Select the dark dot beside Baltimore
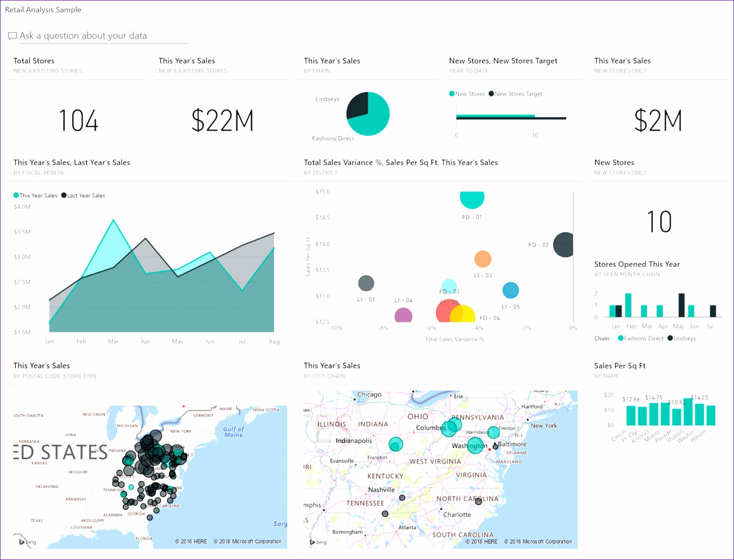 [x=495, y=446]
